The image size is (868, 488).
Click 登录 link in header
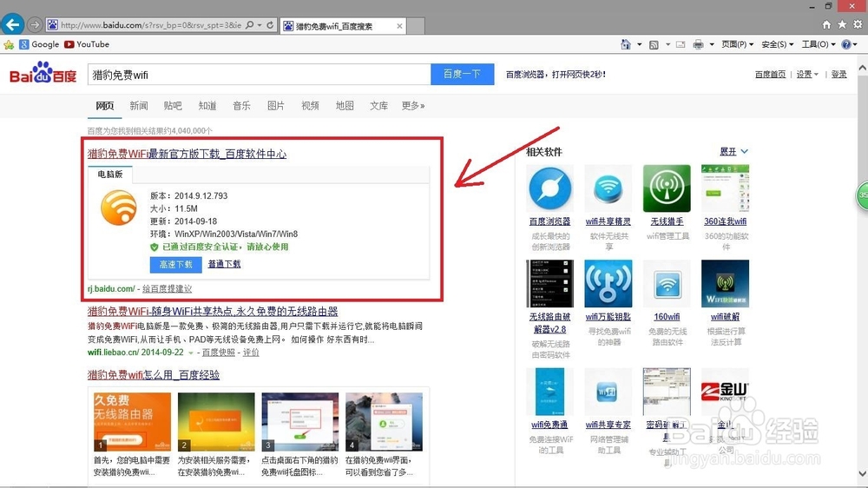pos(838,74)
